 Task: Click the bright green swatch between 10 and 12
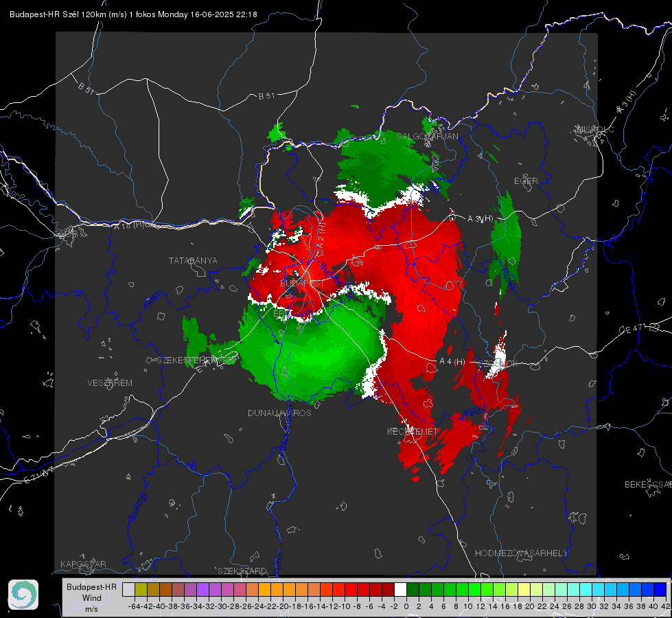[x=474, y=589]
